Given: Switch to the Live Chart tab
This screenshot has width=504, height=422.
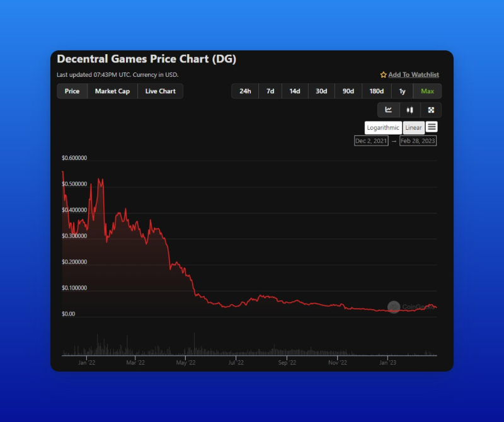Looking at the screenshot, I should 160,91.
